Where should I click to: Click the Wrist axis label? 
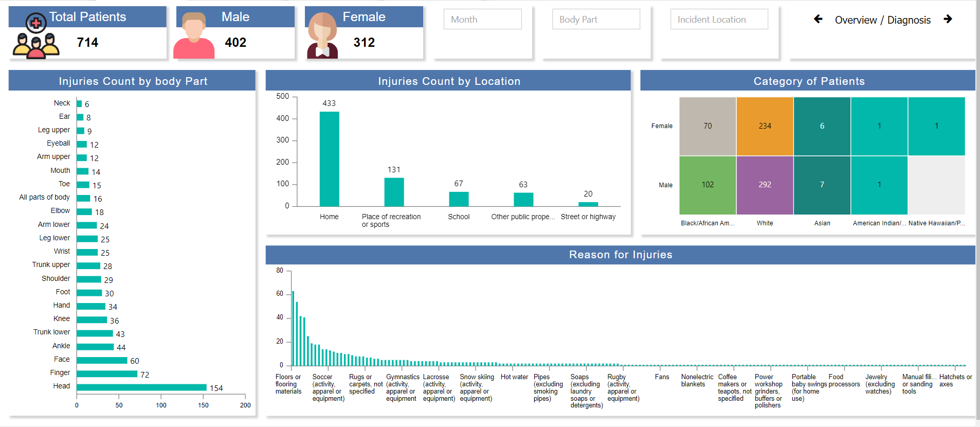point(62,251)
